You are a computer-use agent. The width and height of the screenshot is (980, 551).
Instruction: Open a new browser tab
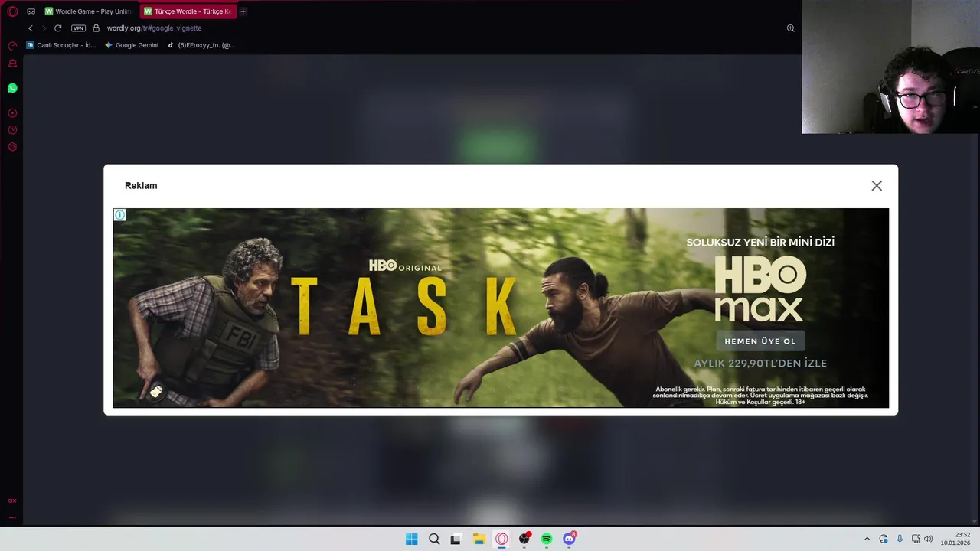(x=243, y=11)
